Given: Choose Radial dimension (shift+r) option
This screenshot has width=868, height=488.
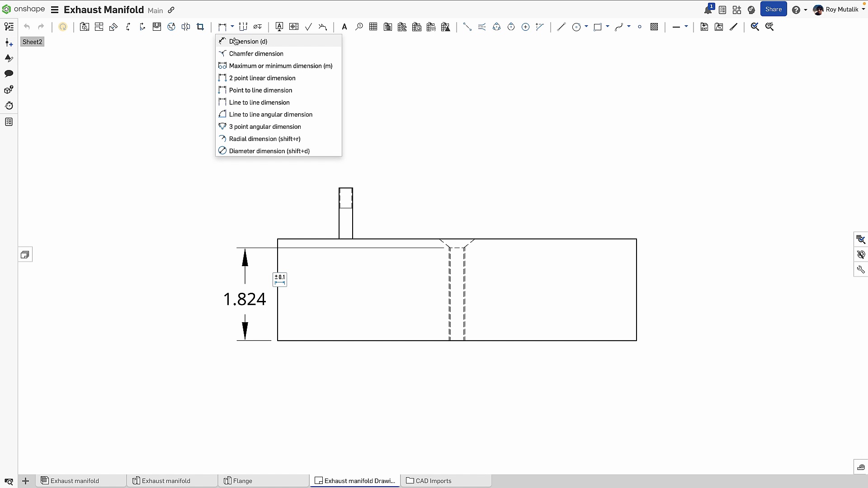Looking at the screenshot, I should pyautogui.click(x=264, y=139).
